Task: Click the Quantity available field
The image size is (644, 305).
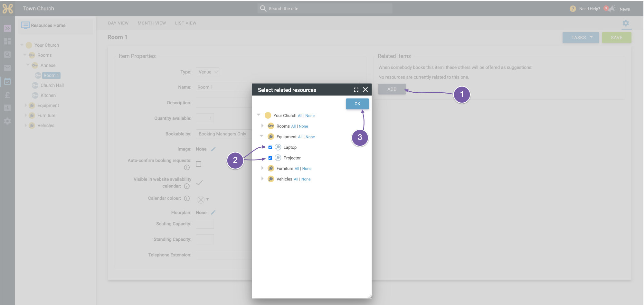Action: (205, 118)
